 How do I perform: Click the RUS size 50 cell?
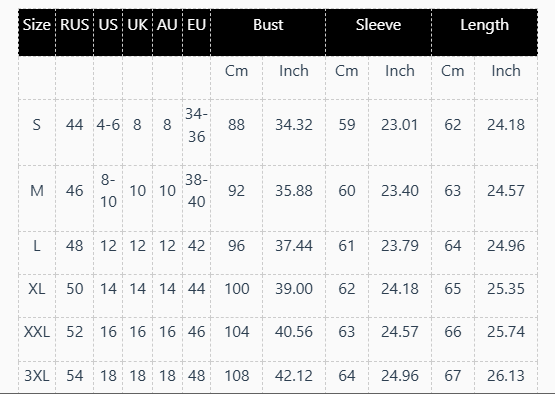75,289
